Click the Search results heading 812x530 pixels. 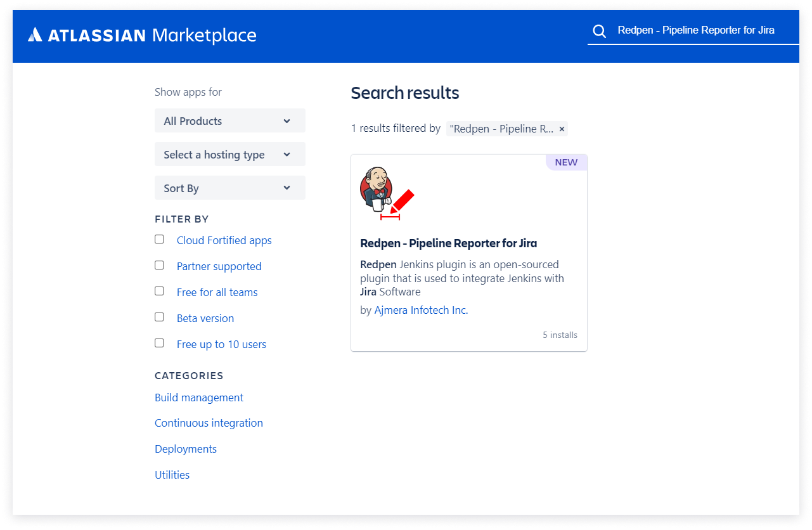tap(405, 93)
